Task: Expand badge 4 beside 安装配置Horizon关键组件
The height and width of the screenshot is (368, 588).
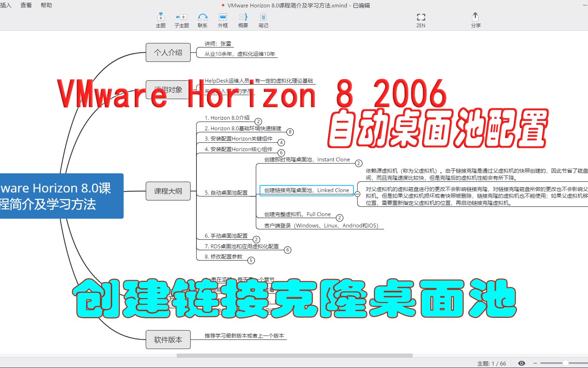Action: coord(281,142)
